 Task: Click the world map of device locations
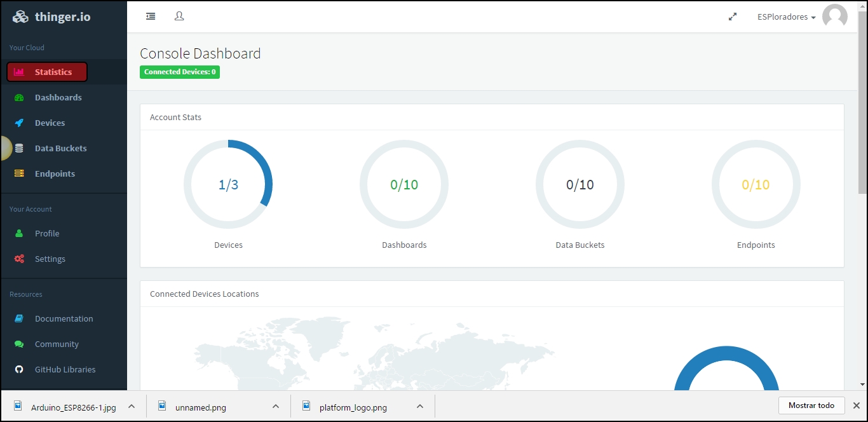(x=375, y=353)
